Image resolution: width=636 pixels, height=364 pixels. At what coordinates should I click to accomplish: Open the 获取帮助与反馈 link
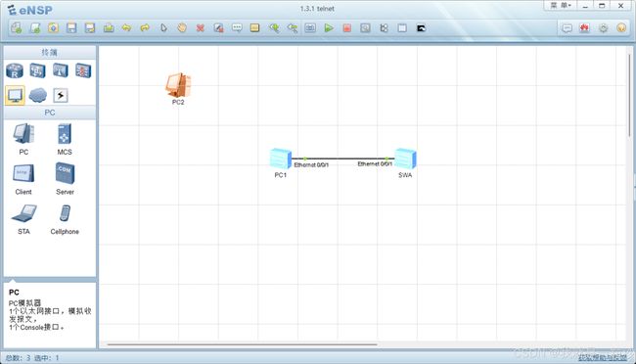tap(603, 358)
